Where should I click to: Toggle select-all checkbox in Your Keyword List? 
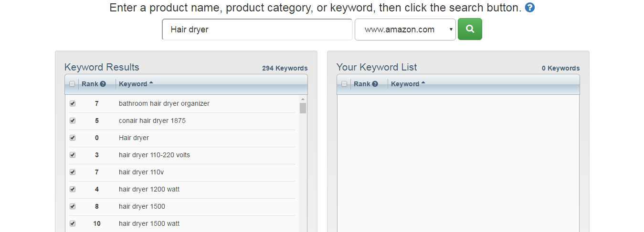coord(345,84)
